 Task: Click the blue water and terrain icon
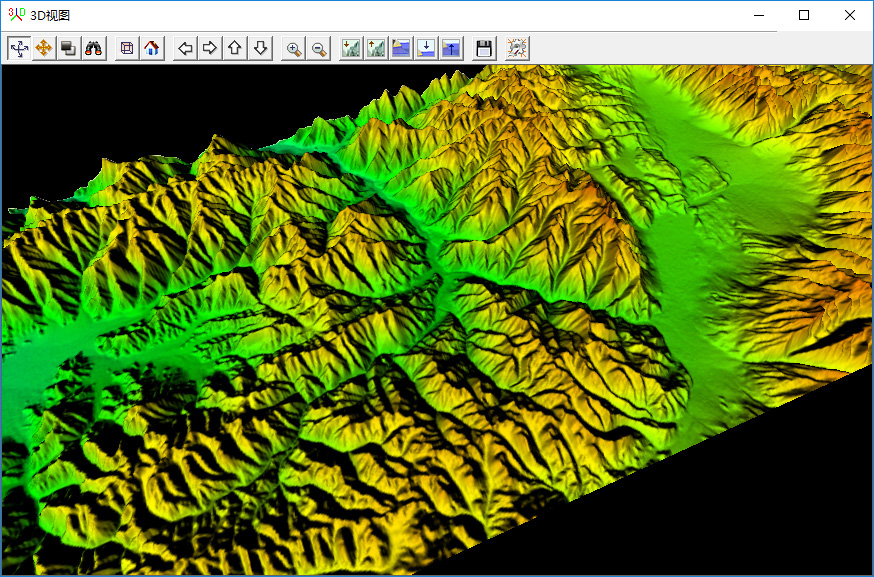pyautogui.click(x=401, y=48)
